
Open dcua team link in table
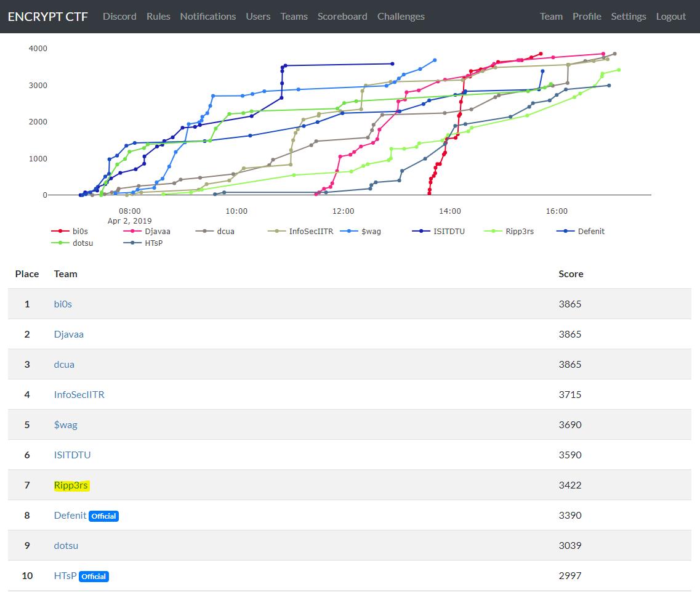click(64, 364)
